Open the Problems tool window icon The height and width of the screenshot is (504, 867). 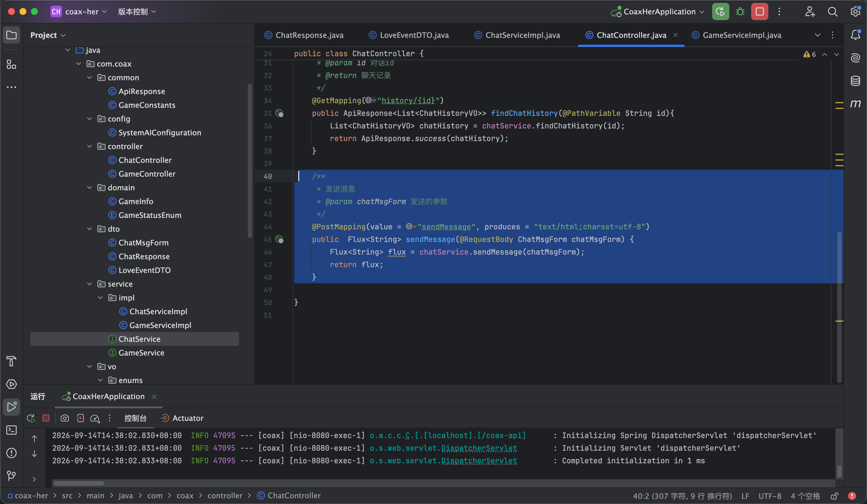pyautogui.click(x=11, y=453)
